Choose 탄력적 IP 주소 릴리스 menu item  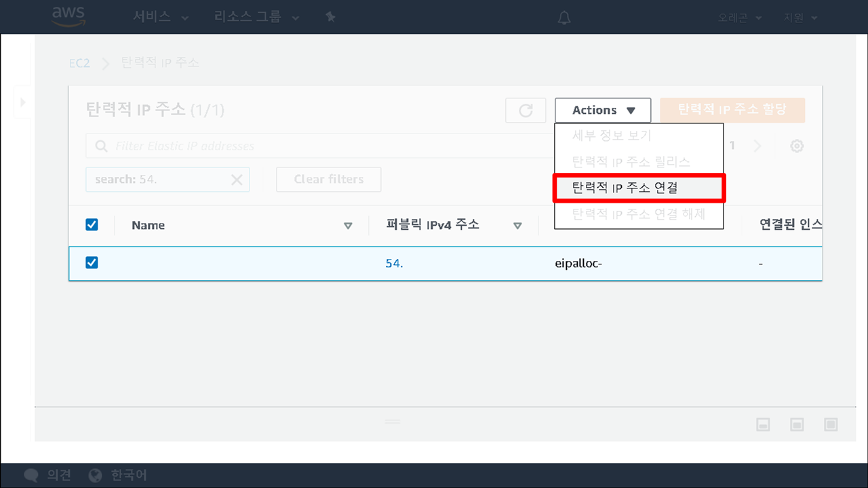pos(639,162)
